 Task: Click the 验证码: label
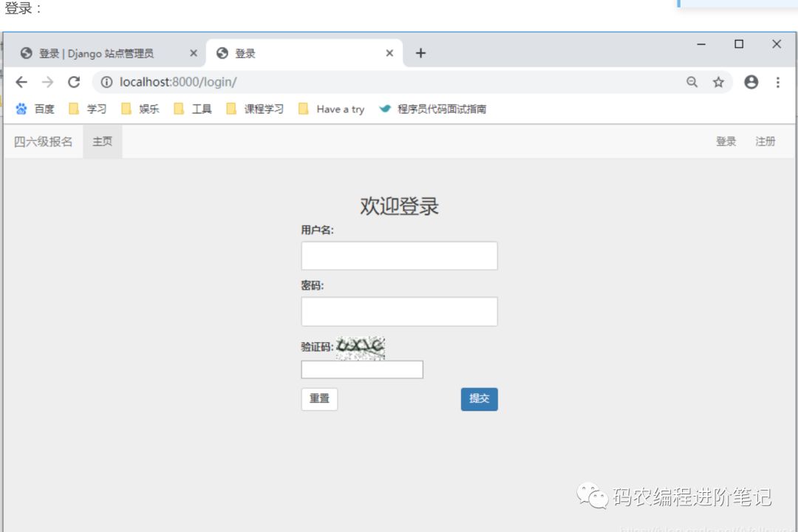(x=317, y=347)
